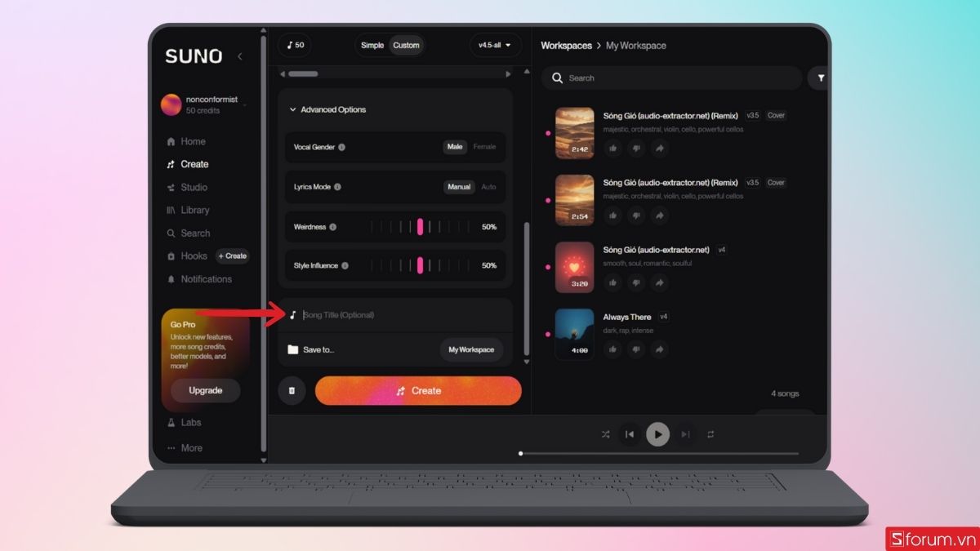Open the More menu in sidebar

184,448
